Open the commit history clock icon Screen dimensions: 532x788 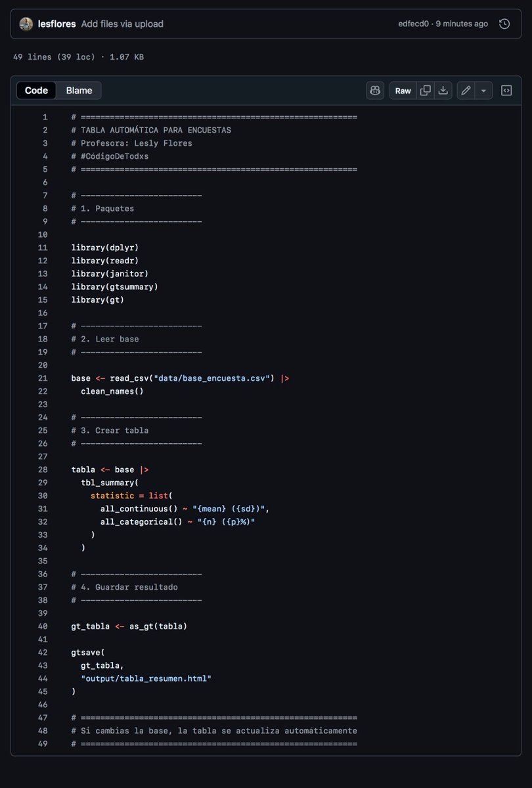point(504,24)
